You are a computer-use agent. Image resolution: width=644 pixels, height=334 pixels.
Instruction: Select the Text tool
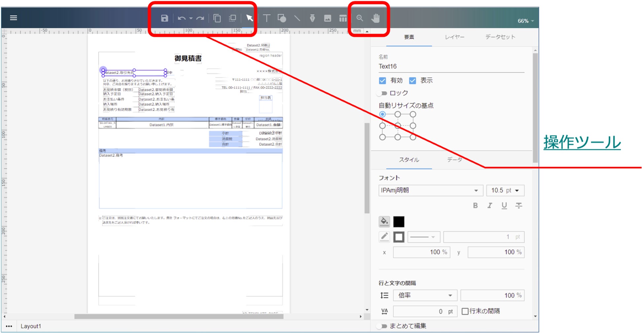267,18
